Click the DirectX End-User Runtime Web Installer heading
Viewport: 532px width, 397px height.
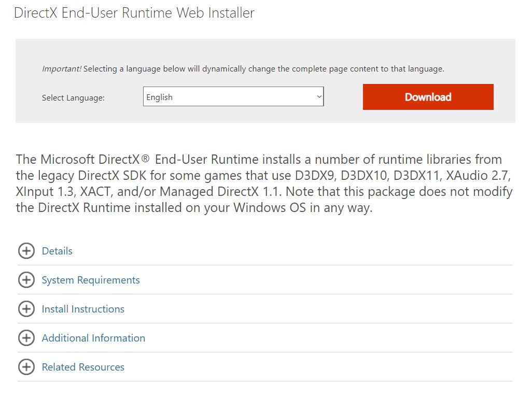coord(134,13)
